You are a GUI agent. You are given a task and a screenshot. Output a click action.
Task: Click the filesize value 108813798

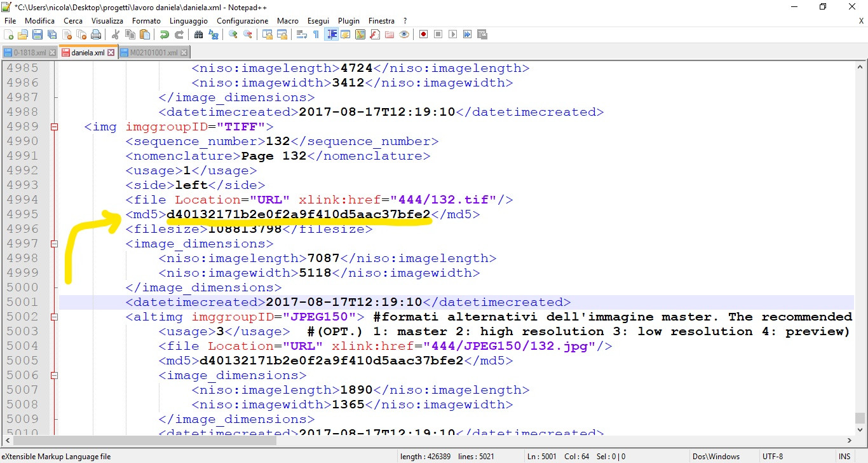click(x=245, y=229)
